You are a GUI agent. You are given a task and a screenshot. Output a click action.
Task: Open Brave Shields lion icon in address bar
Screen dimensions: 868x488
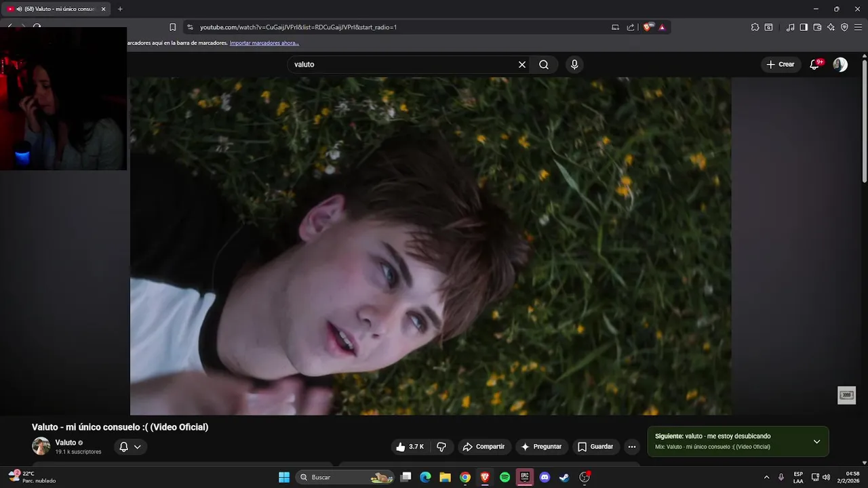click(648, 27)
